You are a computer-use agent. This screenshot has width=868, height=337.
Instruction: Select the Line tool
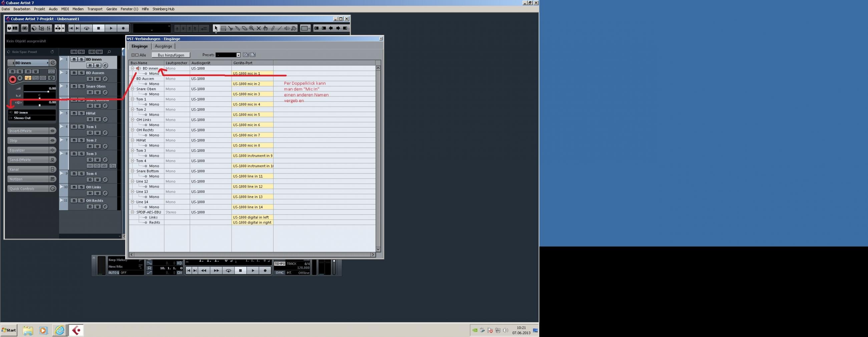pyautogui.click(x=280, y=28)
